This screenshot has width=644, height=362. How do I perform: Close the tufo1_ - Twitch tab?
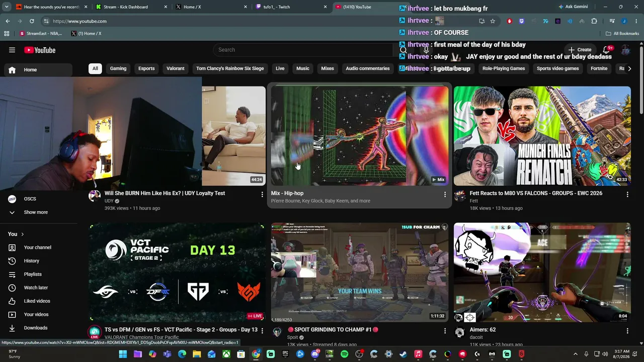pyautogui.click(x=325, y=7)
